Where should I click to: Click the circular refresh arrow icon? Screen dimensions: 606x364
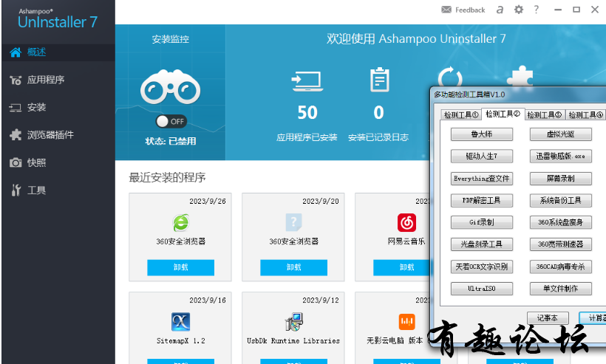click(x=450, y=78)
